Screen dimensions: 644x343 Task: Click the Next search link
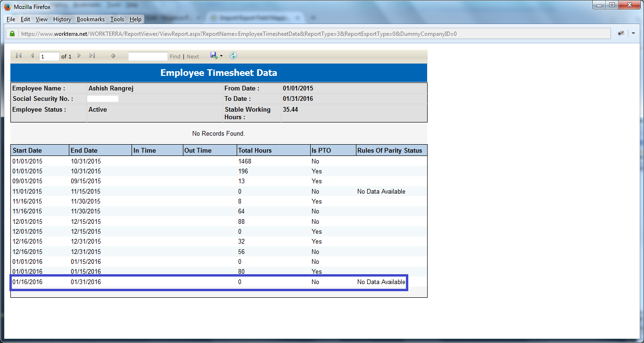coord(193,57)
